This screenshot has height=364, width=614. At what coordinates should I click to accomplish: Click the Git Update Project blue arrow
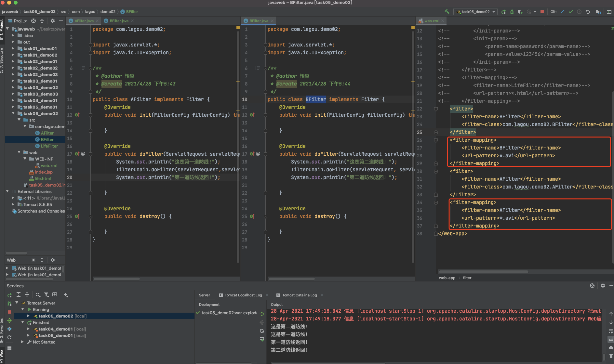click(562, 12)
